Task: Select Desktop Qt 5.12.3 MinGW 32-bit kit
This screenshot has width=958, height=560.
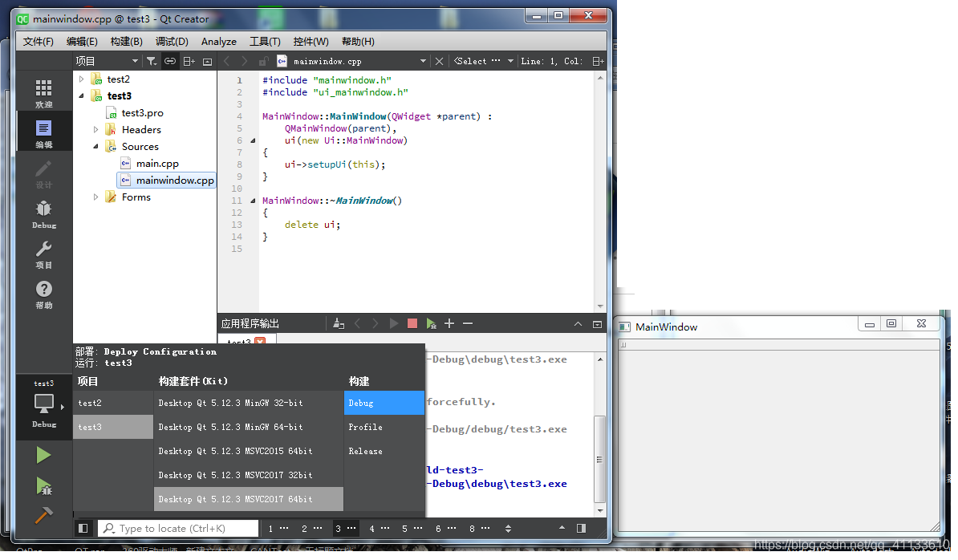Action: [248, 403]
